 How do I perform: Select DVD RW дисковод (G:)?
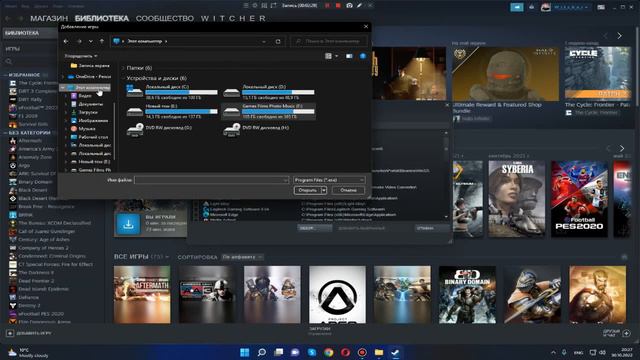click(159, 130)
